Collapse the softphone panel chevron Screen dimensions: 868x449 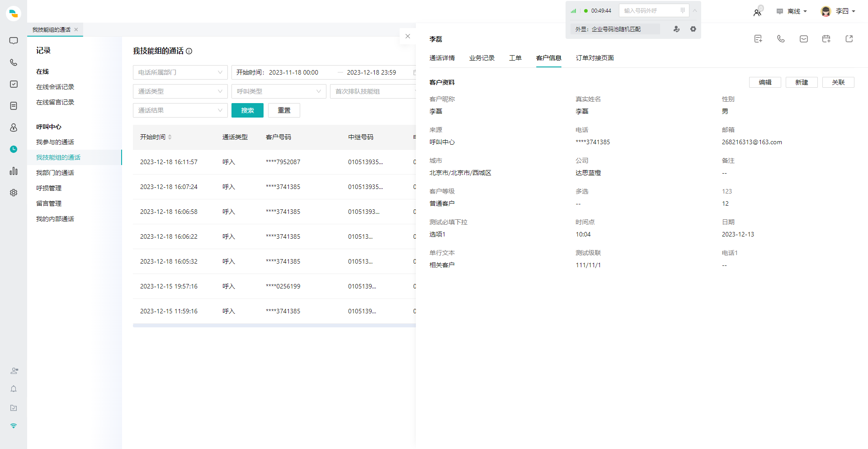[695, 10]
